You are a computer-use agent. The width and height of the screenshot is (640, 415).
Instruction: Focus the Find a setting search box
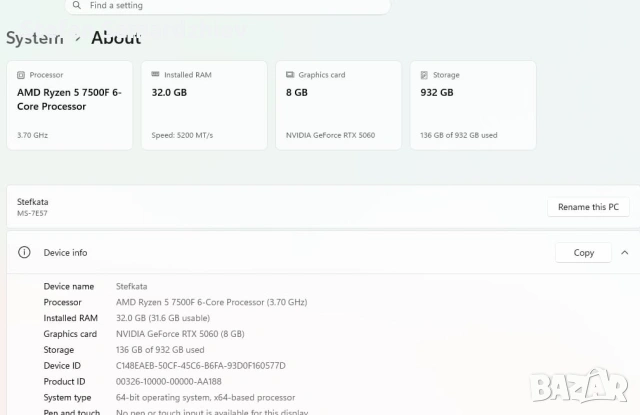(227, 6)
